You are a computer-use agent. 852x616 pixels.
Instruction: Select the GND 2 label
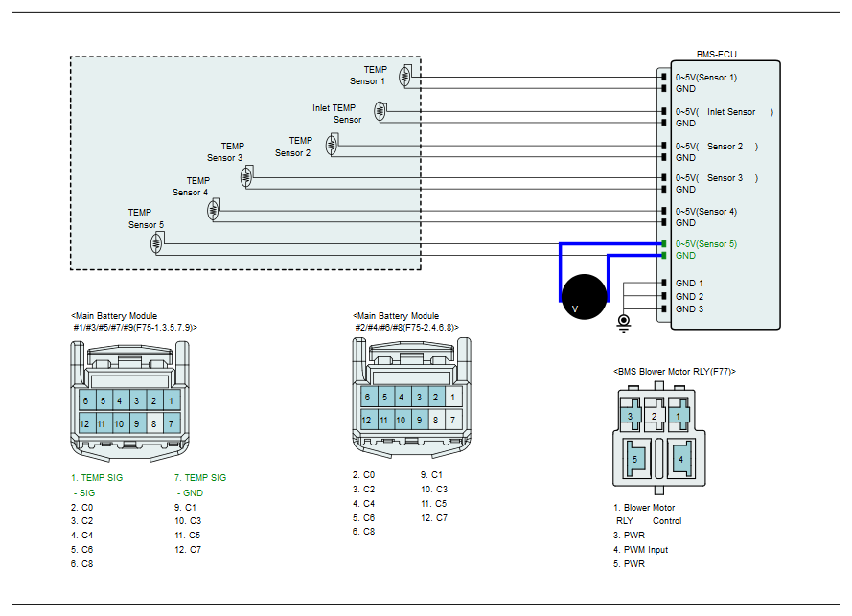689,297
